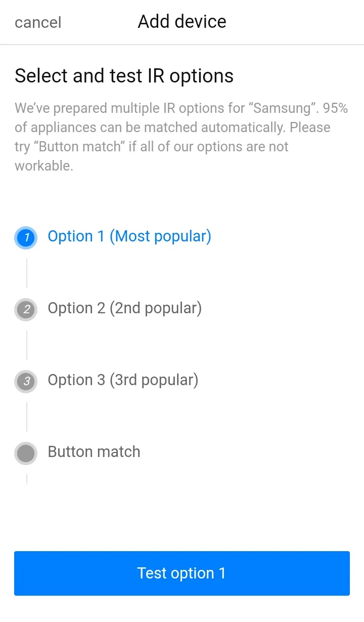Select the gray number 2 step circle
This screenshot has height=622, width=364.
tap(26, 309)
